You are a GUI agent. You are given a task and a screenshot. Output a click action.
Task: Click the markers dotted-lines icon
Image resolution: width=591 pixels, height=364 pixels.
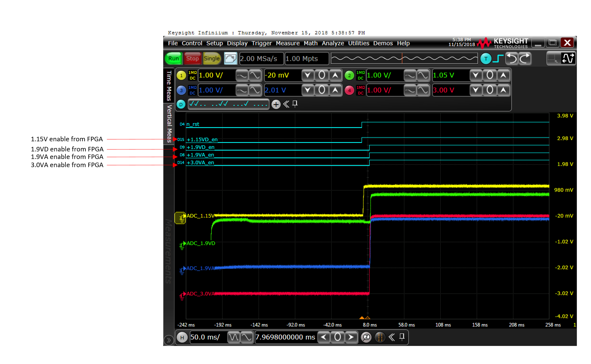(380, 337)
